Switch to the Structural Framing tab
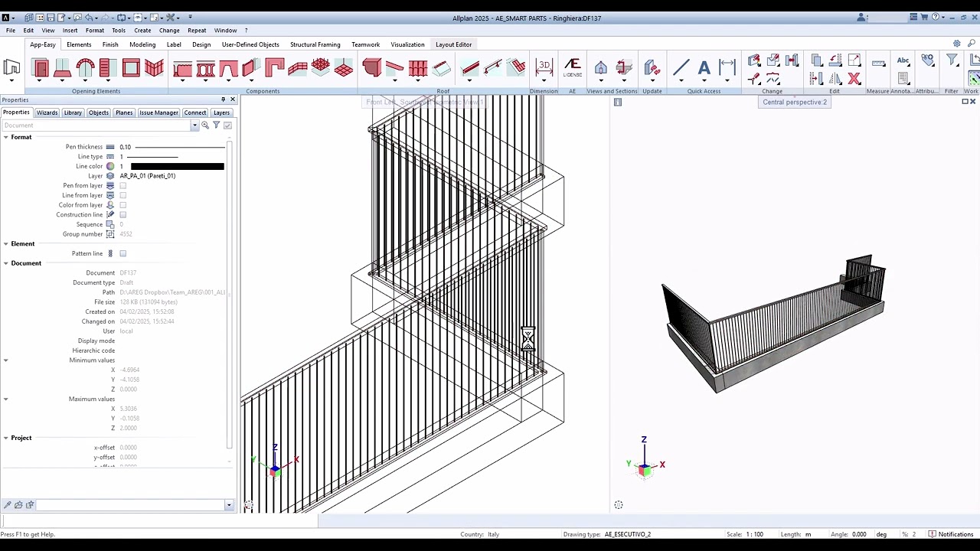This screenshot has width=980, height=551. pos(315,44)
